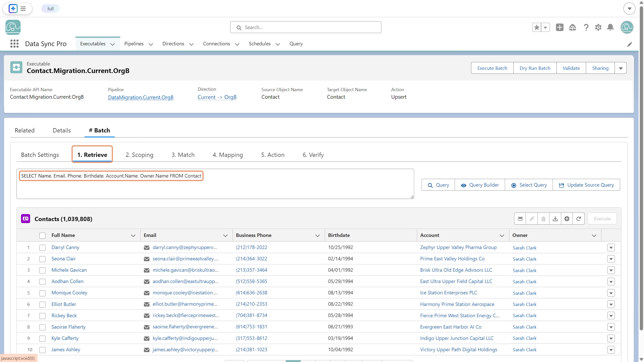This screenshot has width=644, height=362.
Task: Click the email envelope icon for Monique Cooley
Action: 147,293
